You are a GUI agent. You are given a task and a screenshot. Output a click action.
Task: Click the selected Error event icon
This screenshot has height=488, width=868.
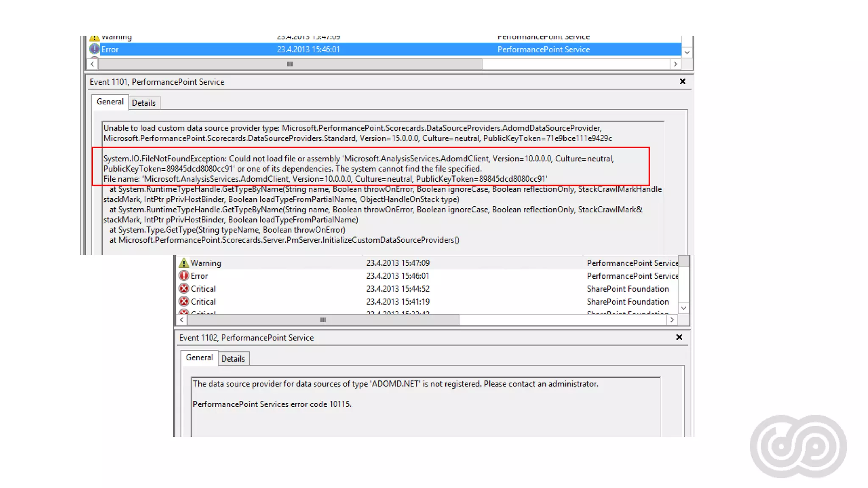point(94,49)
